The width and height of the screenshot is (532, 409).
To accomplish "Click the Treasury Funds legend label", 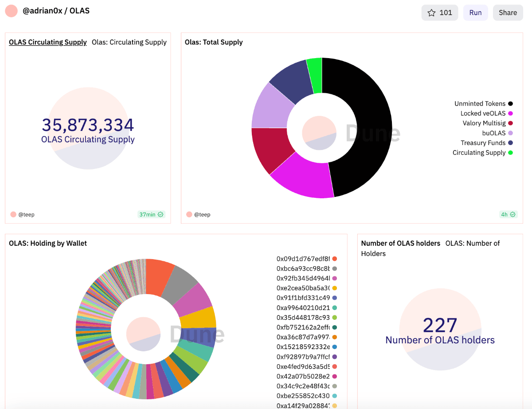I will click(483, 143).
